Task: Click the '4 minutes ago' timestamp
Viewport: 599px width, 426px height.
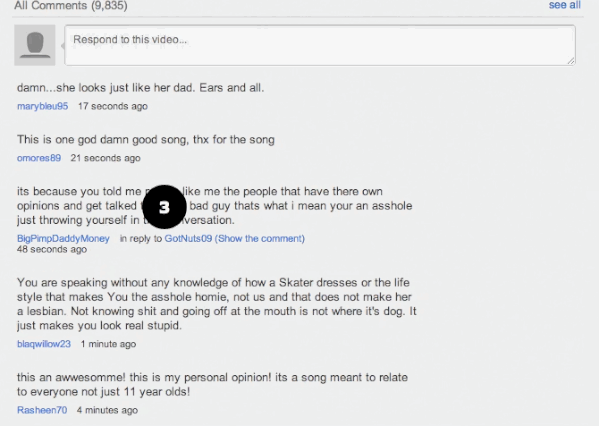Action: click(107, 410)
